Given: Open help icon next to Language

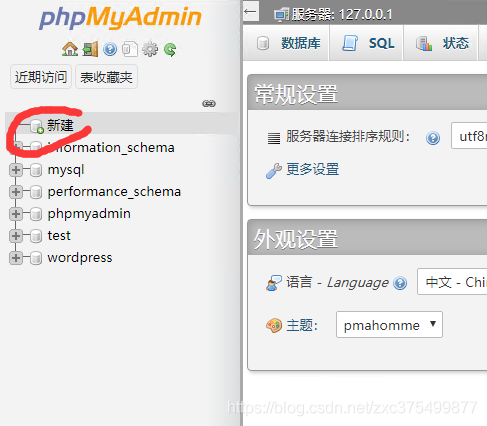Looking at the screenshot, I should [400, 283].
